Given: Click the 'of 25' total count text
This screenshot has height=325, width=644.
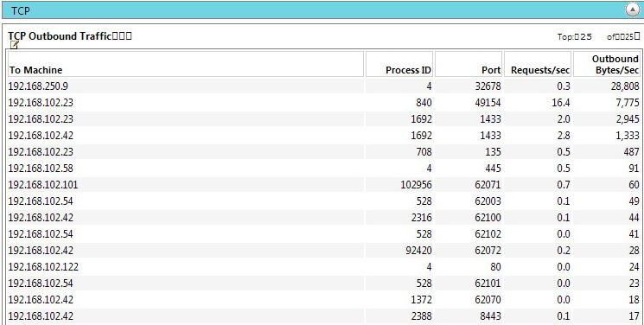Looking at the screenshot, I should pos(623,37).
